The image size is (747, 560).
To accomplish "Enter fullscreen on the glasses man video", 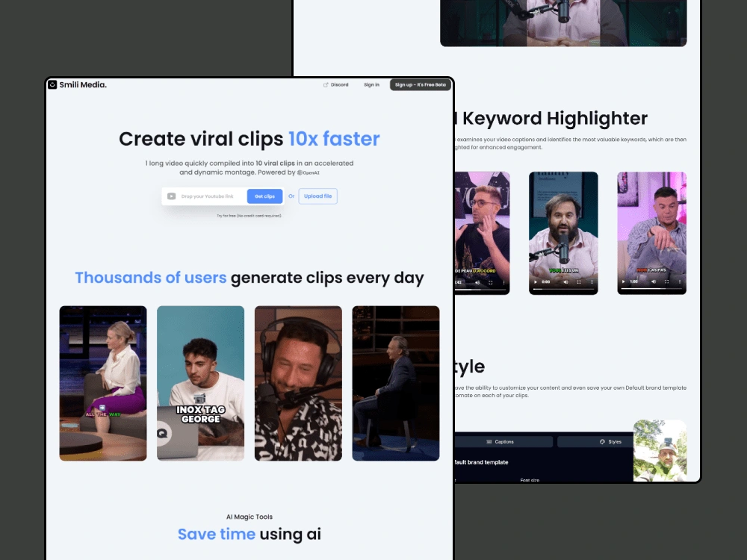I will click(490, 282).
